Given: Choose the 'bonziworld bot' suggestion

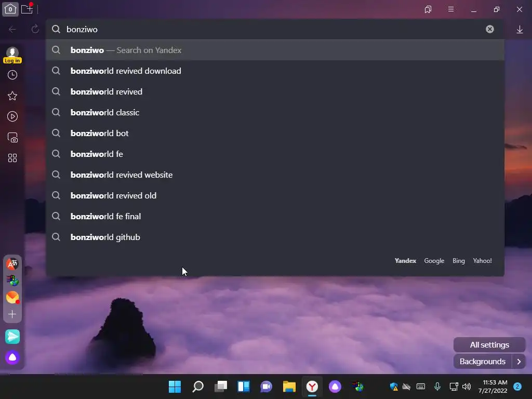Looking at the screenshot, I should (275, 133).
